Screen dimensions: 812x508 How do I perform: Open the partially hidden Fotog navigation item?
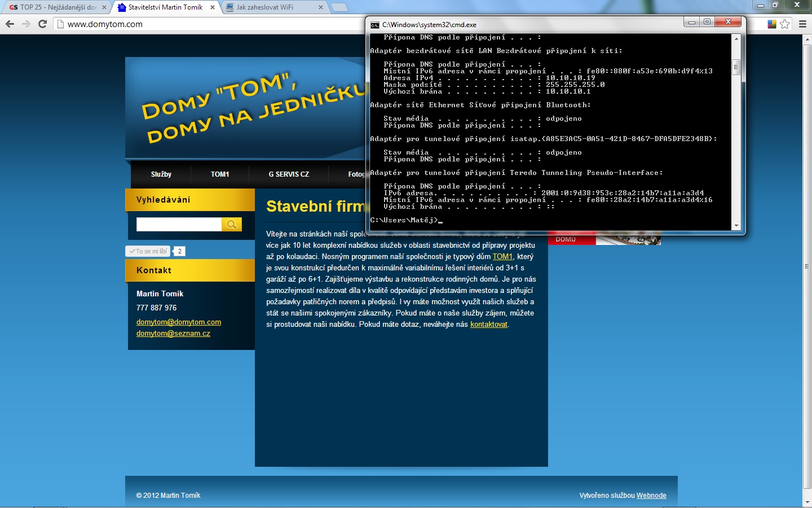pos(355,174)
